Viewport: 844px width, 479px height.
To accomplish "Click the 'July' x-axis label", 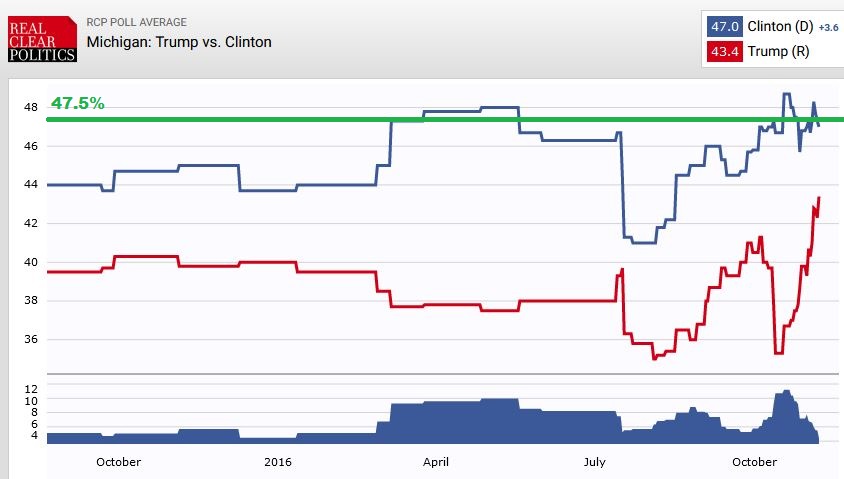I will point(594,462).
